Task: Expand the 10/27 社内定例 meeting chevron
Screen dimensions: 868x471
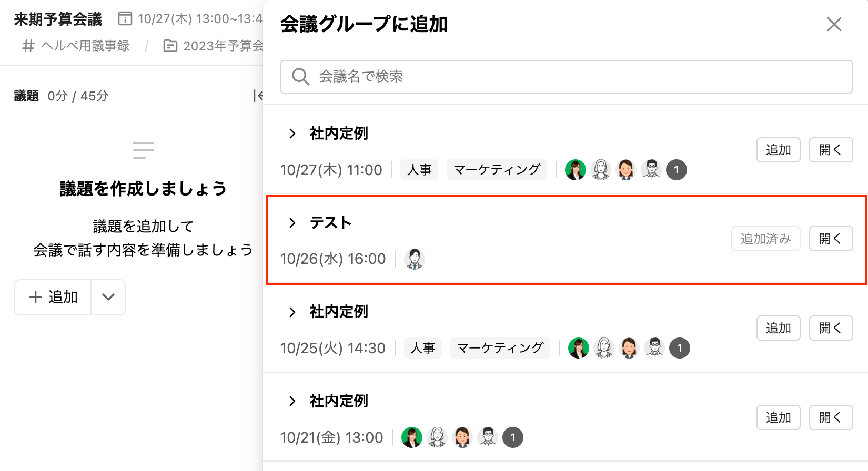Action: coord(292,134)
